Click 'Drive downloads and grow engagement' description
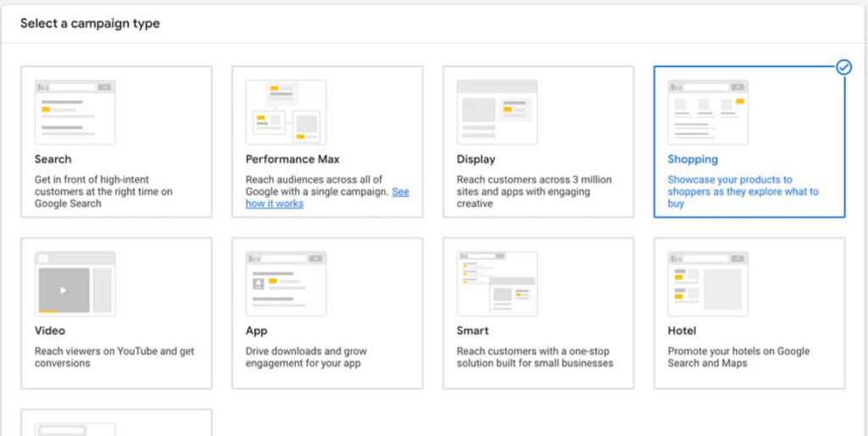 306,357
